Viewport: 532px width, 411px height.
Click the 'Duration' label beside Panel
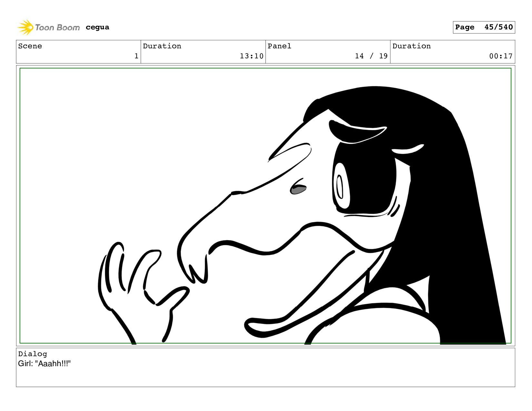coord(412,46)
